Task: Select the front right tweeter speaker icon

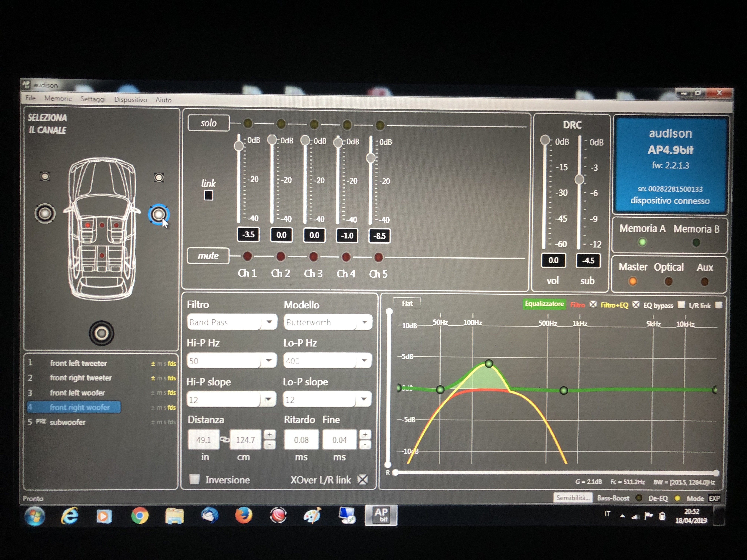Action: click(159, 178)
